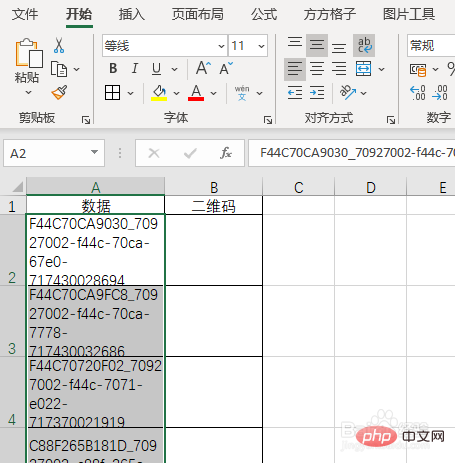Open font group dialog launcher
This screenshot has width=455, height=469.
[268, 120]
